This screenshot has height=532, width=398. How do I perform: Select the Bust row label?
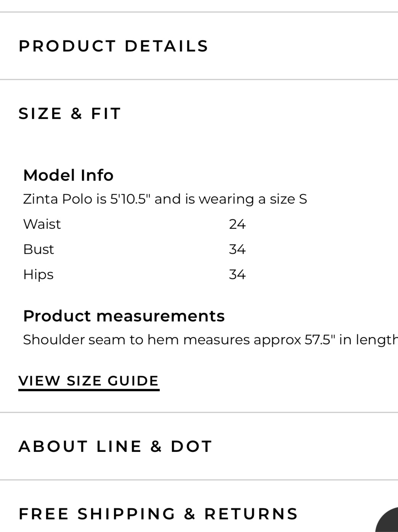[x=38, y=249]
